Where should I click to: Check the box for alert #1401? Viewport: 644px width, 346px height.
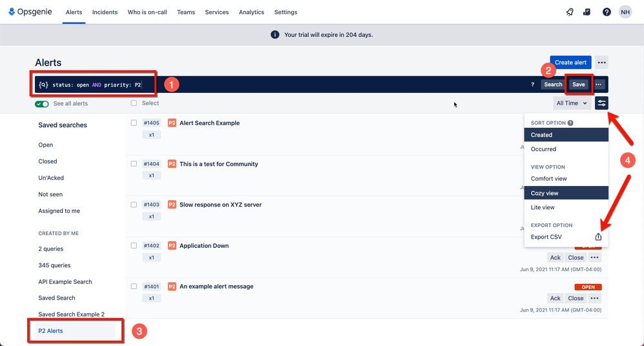(x=134, y=287)
